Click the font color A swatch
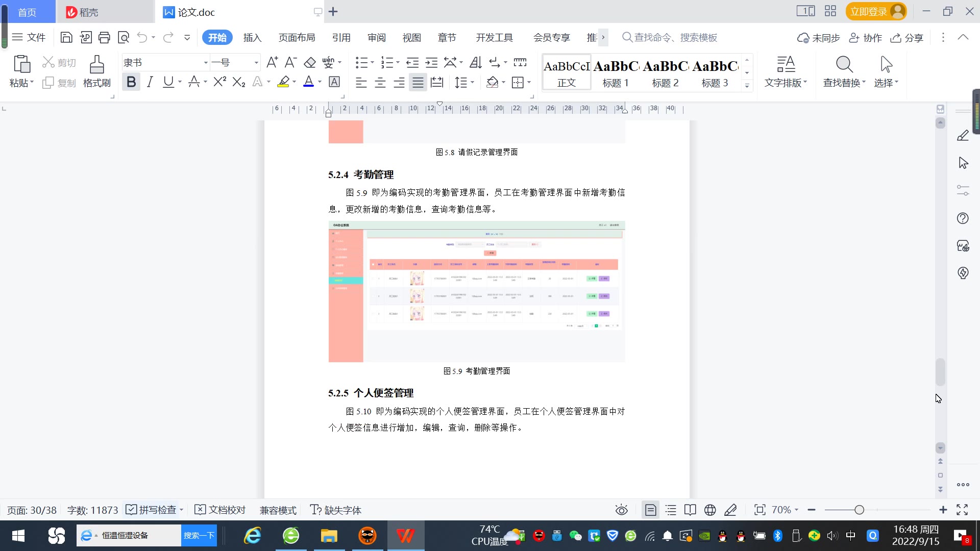The width and height of the screenshot is (980, 551). click(308, 82)
